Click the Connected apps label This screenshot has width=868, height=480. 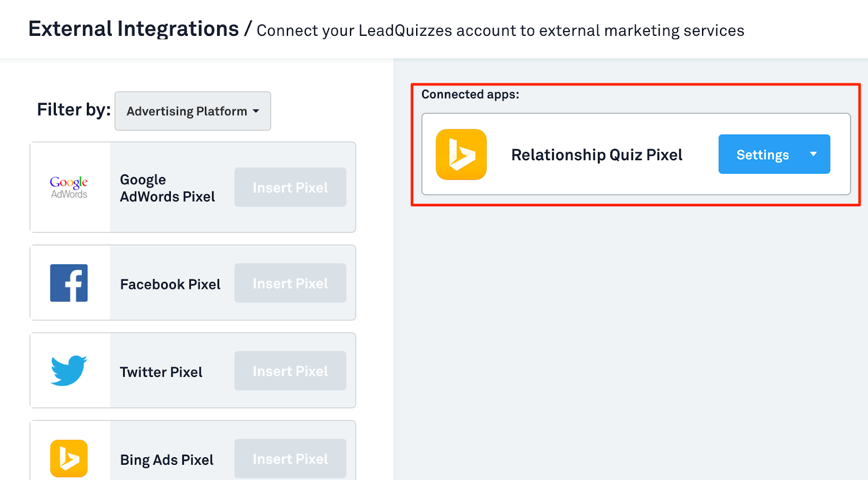(470, 94)
